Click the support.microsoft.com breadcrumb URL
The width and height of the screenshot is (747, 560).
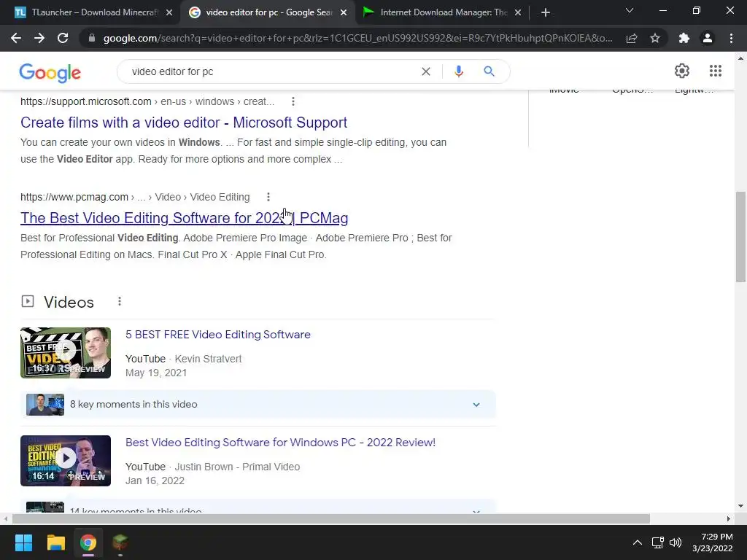tap(147, 101)
